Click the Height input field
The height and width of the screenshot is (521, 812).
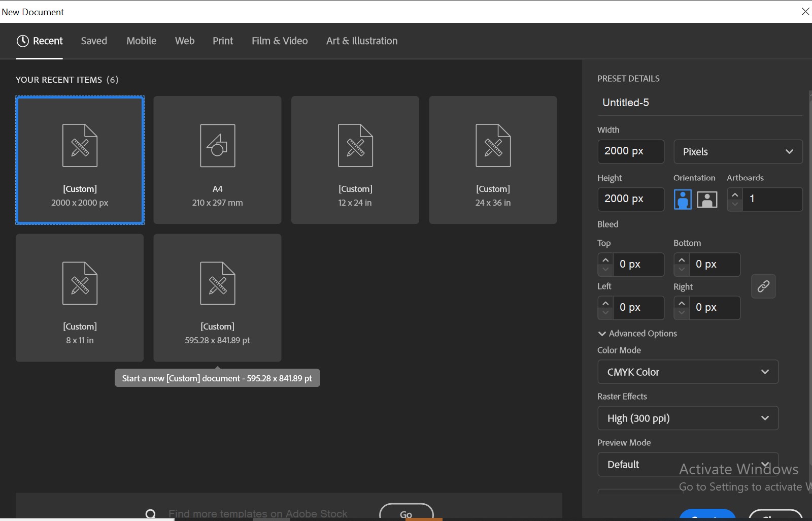[631, 199]
